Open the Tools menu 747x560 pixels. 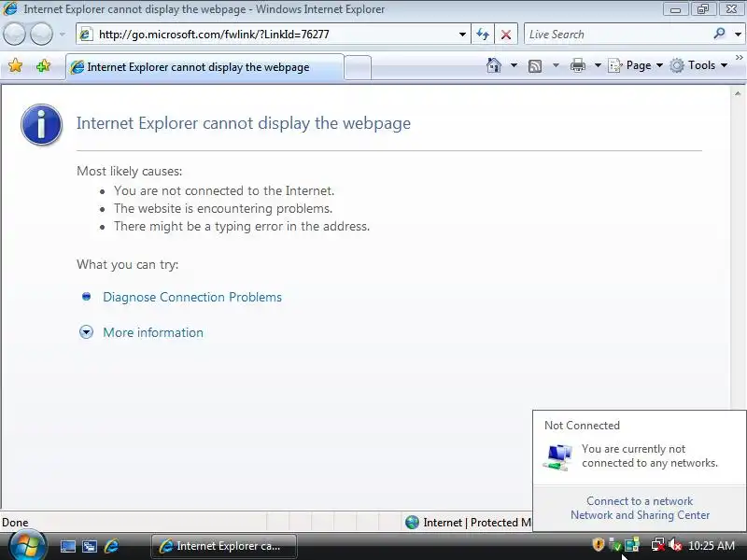pyautogui.click(x=698, y=65)
